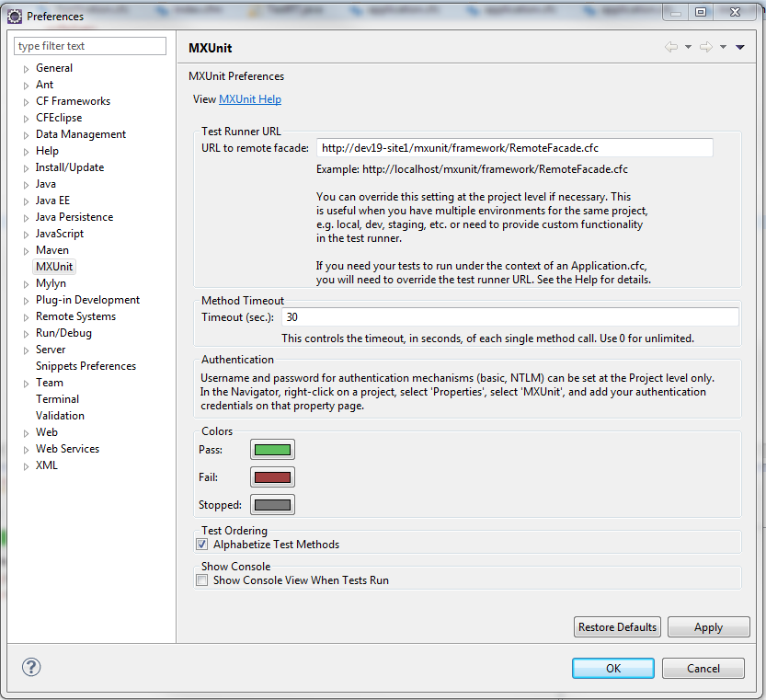This screenshot has height=700, width=766.
Task: Open the MXUnit Help link
Action: 250,98
